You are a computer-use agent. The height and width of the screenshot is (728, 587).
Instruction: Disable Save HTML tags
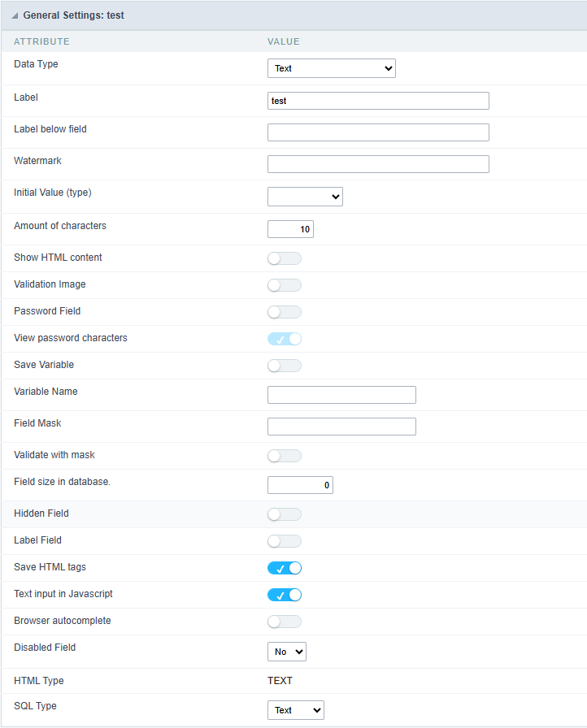point(284,567)
